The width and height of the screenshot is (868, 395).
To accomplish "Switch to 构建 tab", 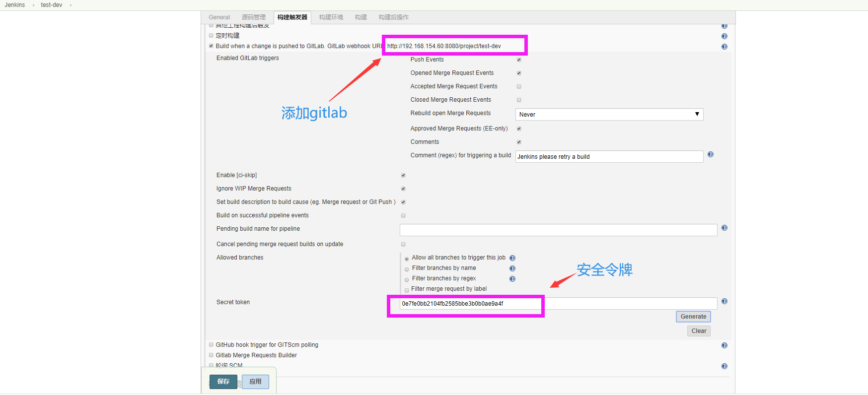I will click(x=361, y=17).
